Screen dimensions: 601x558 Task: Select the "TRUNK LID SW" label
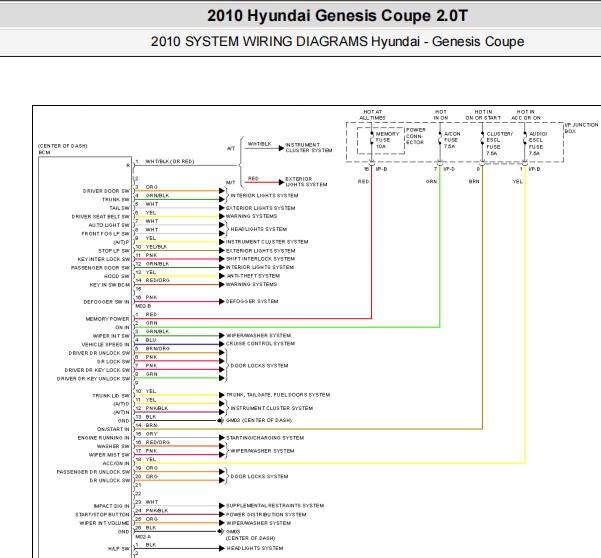click(111, 396)
